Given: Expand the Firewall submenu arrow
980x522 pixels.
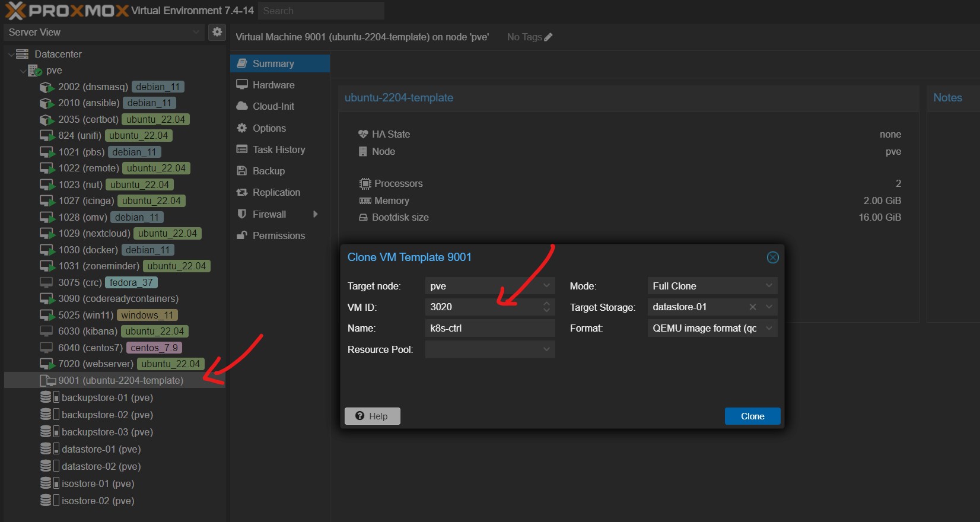Looking at the screenshot, I should click(x=316, y=214).
